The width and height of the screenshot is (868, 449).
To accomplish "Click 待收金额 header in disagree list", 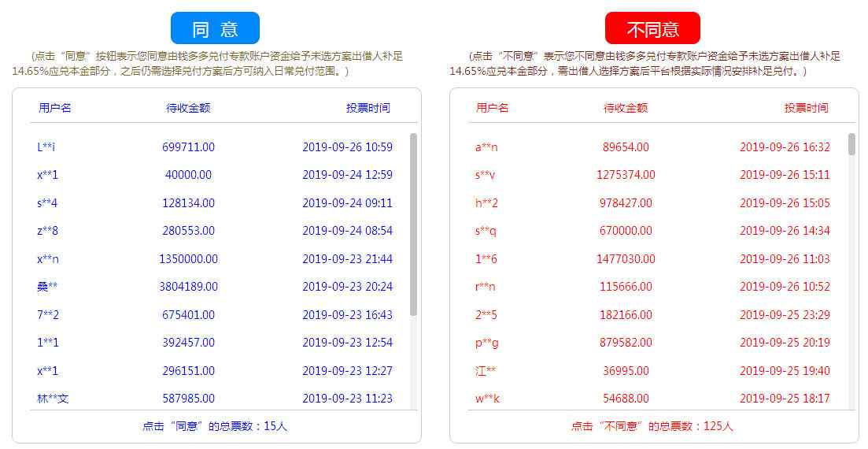I will click(626, 108).
